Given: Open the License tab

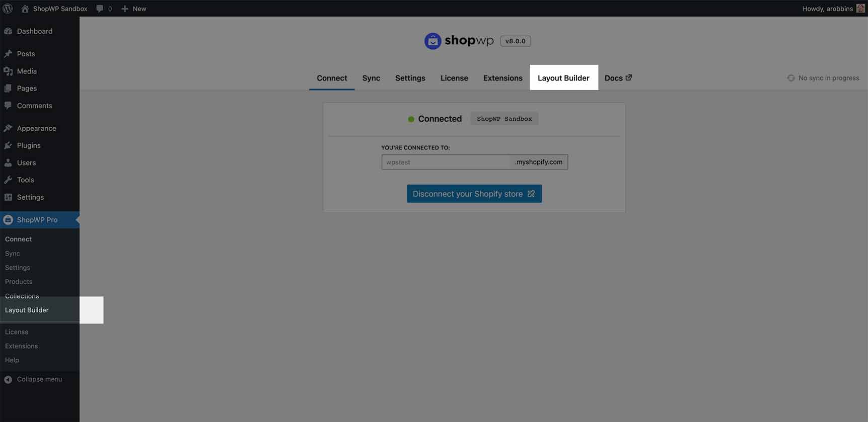Looking at the screenshot, I should click(x=454, y=78).
